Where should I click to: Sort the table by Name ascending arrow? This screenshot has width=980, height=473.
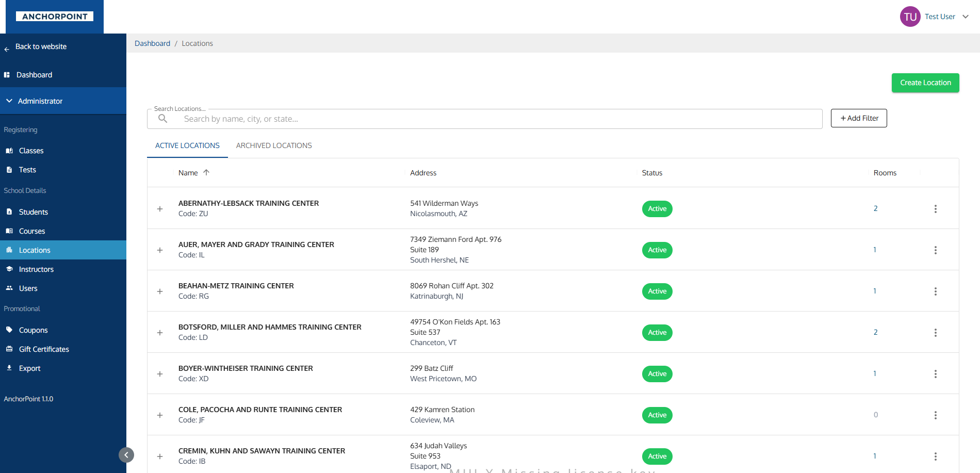(x=206, y=172)
